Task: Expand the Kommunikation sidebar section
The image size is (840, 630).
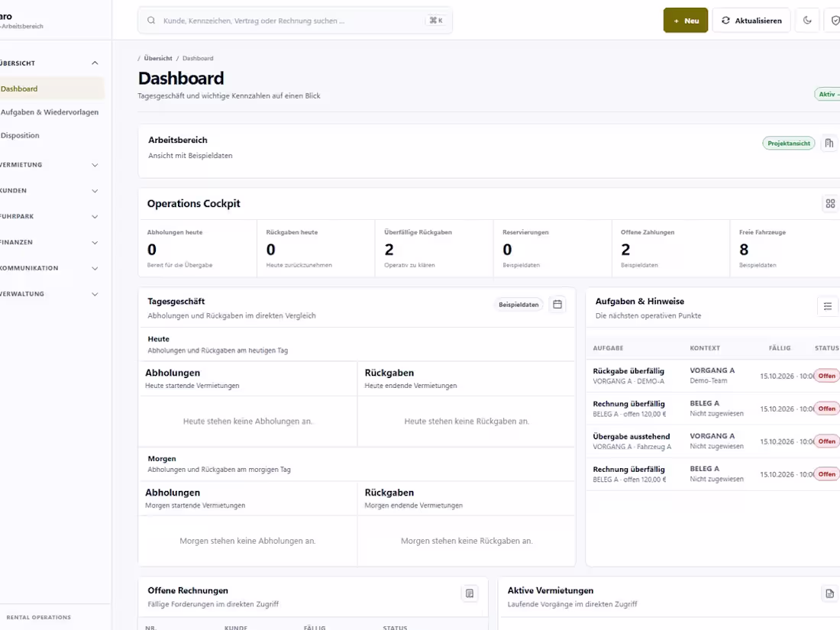Action: 50,268
